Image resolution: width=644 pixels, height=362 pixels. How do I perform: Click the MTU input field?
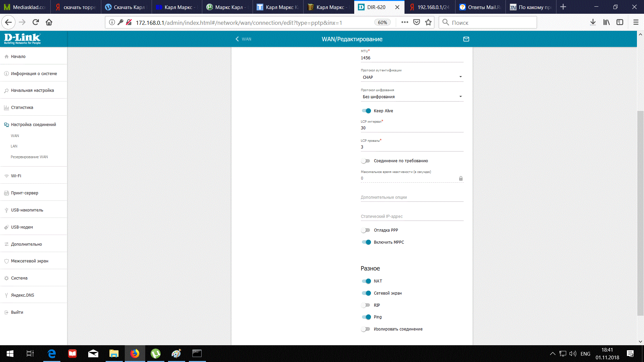[412, 58]
